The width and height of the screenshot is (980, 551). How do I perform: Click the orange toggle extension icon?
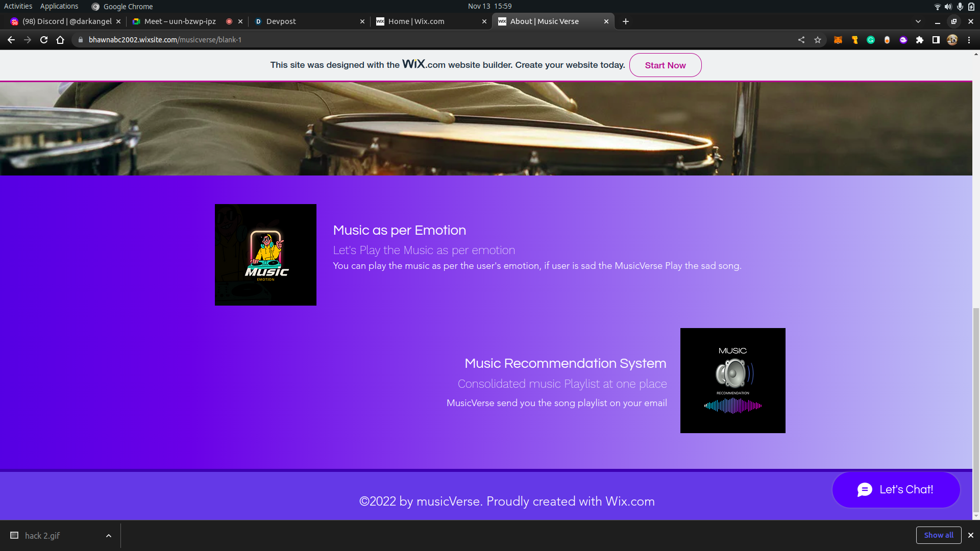click(887, 40)
